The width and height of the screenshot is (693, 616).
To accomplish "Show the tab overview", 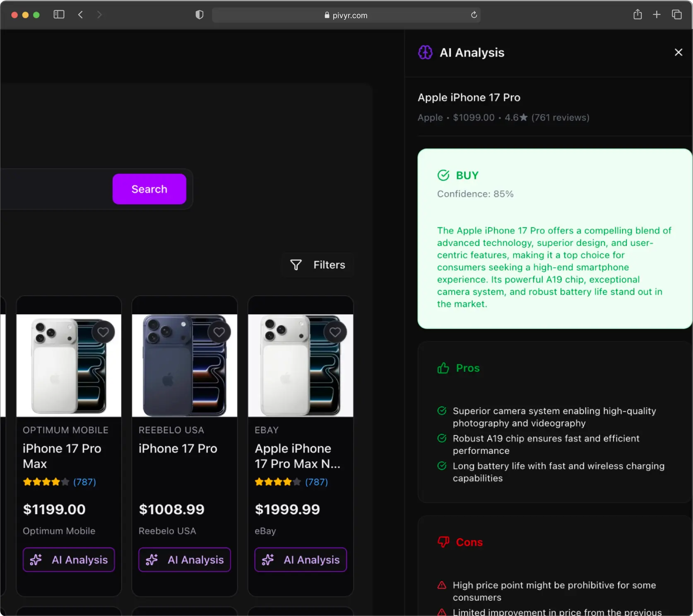I will point(676,15).
